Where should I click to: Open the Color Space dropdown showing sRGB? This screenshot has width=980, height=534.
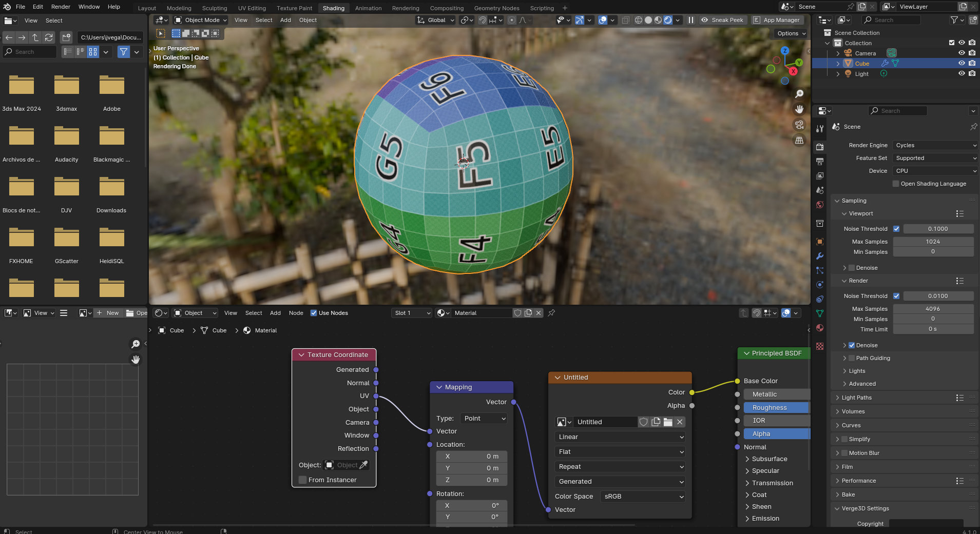(642, 496)
